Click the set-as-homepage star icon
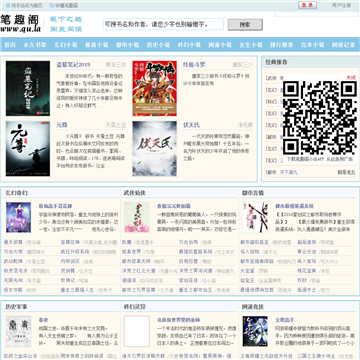 8,5
